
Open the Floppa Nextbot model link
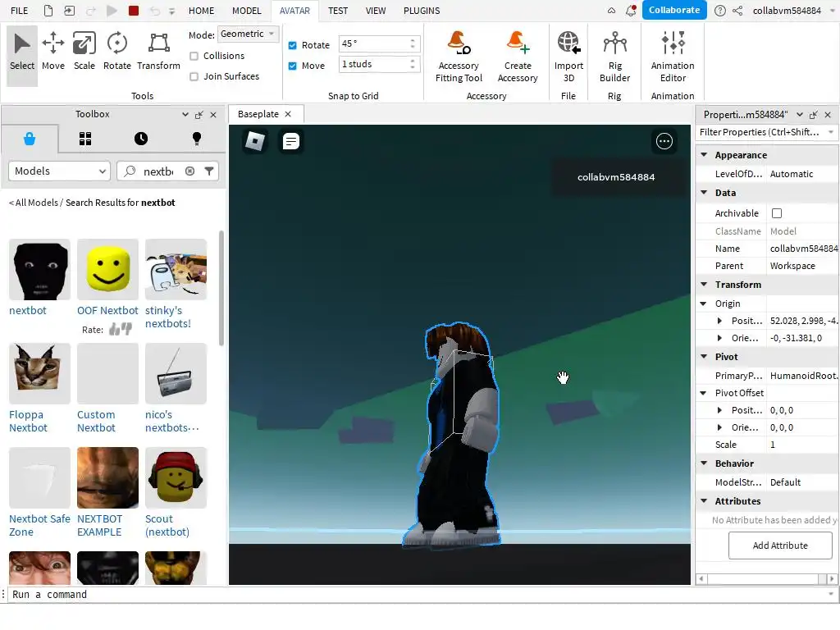point(28,421)
